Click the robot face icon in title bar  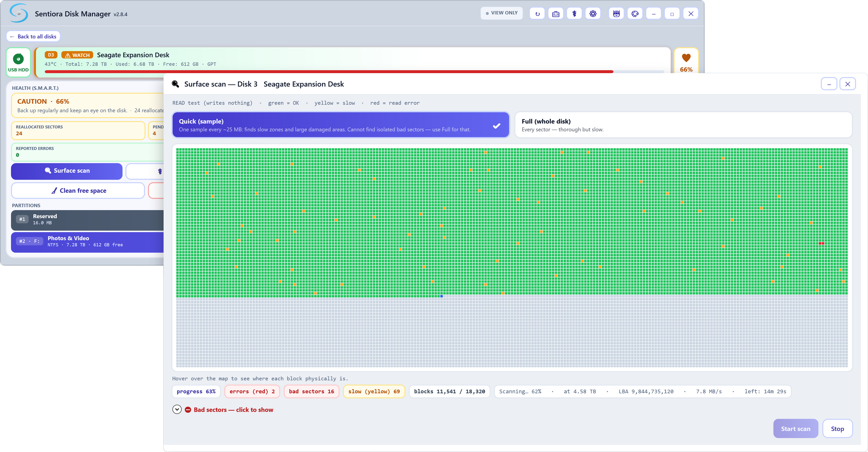[616, 14]
